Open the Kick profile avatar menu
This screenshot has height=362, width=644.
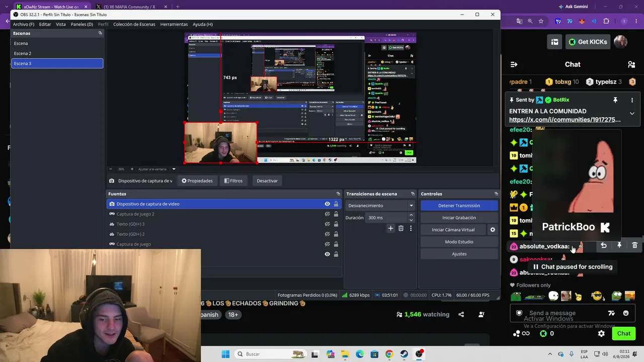click(x=620, y=42)
